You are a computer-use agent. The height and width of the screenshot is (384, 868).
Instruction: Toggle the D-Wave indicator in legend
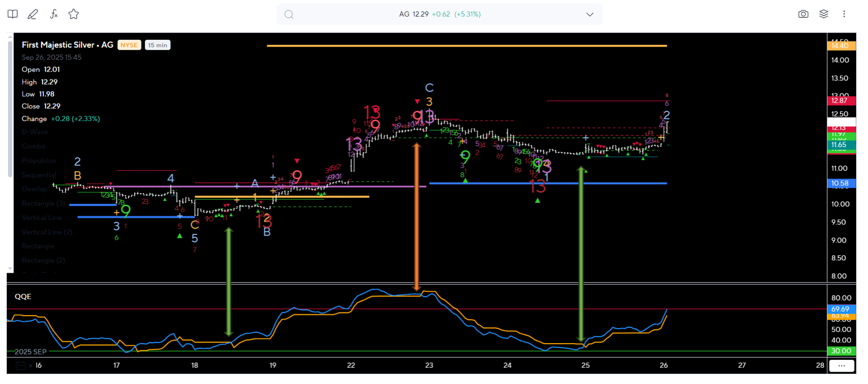click(35, 132)
